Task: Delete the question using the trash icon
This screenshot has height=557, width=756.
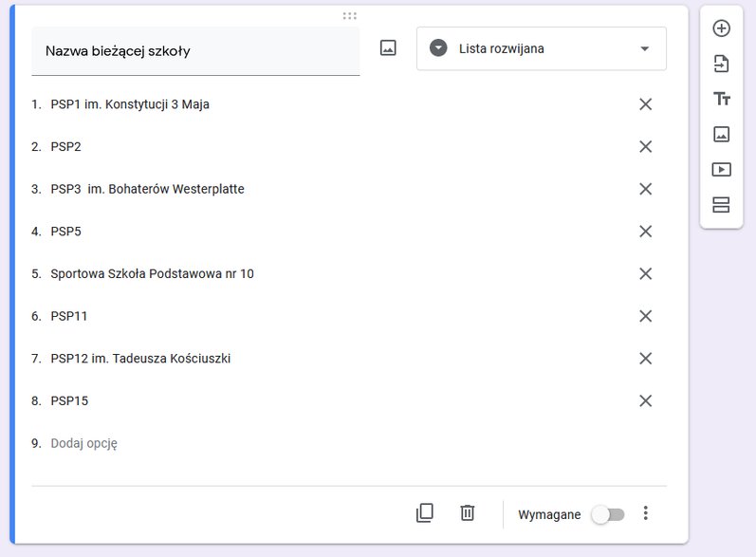Action: pos(468,512)
